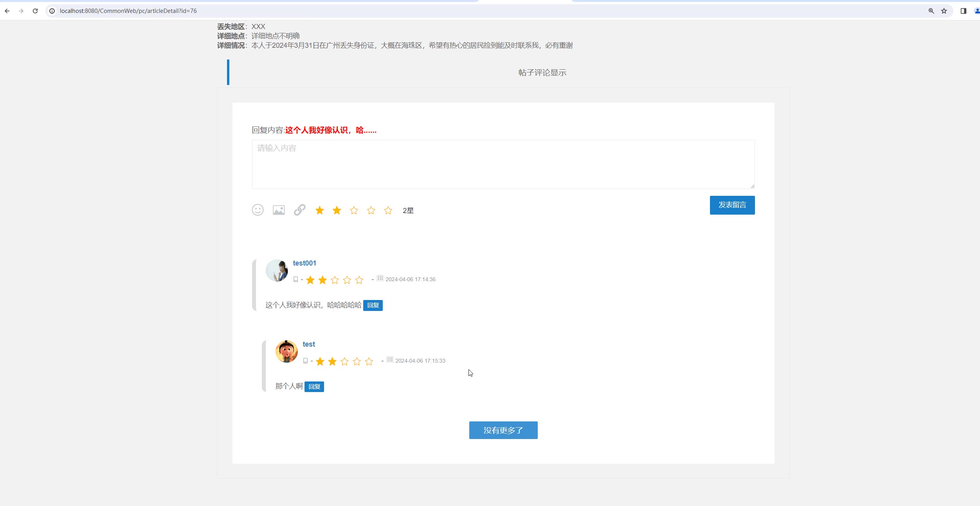Click the emoji smiley face icon
This screenshot has width=980, height=506.
pos(258,210)
